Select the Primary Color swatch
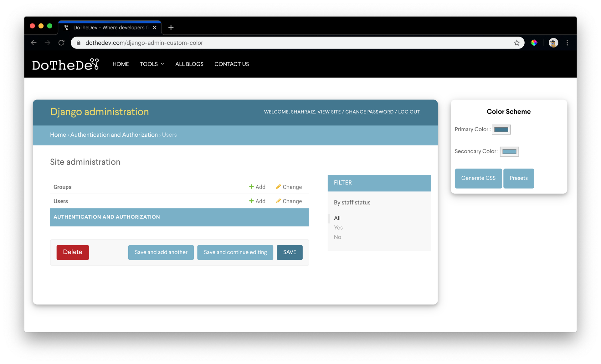Viewport: 601px width, 364px height. pos(501,129)
